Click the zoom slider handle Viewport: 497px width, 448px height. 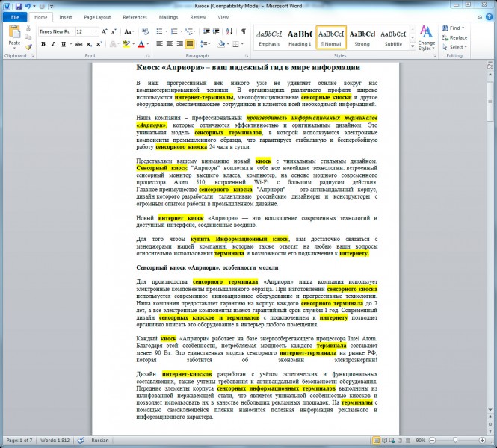pos(455,440)
